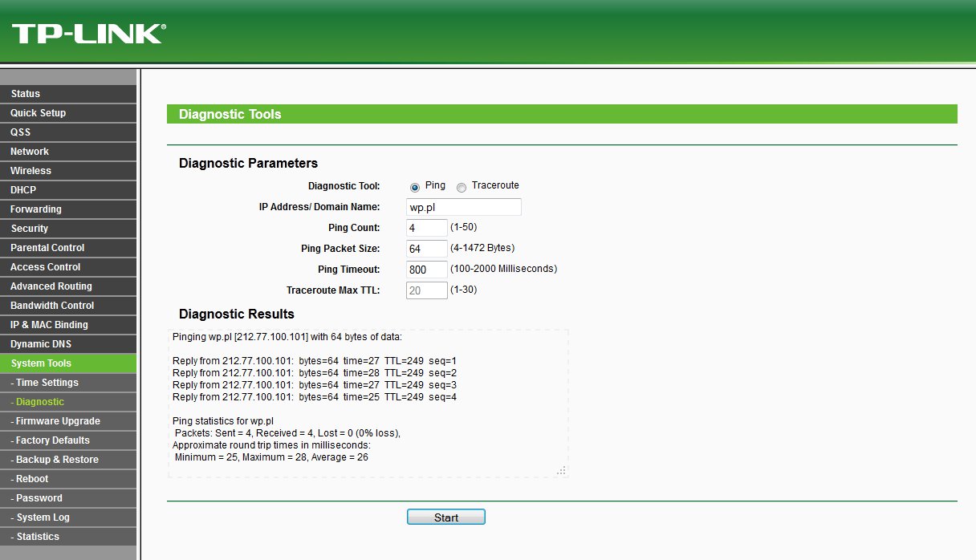Click the 'Packets: Sent = 4' line
976x560 pixels.
click(287, 433)
